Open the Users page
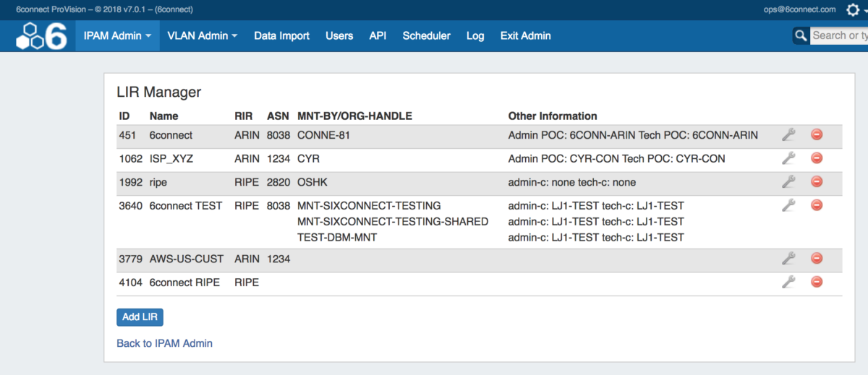 339,35
